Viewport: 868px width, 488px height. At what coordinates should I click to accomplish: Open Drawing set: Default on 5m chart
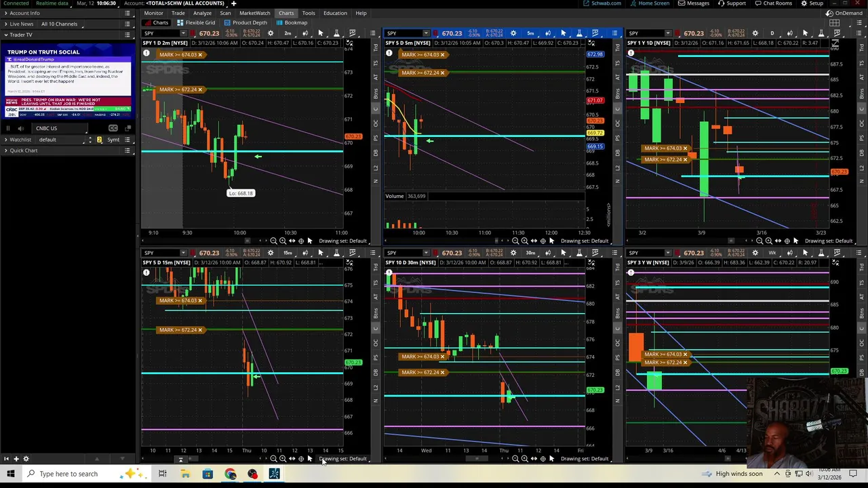(x=585, y=241)
